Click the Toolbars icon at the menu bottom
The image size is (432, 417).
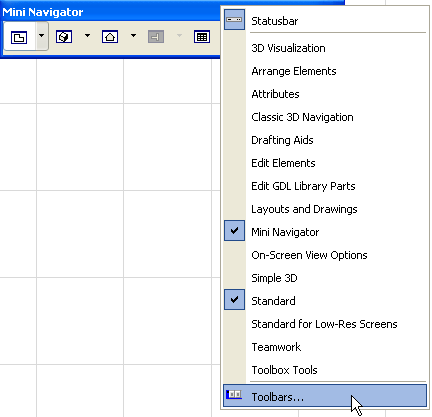pyautogui.click(x=234, y=395)
